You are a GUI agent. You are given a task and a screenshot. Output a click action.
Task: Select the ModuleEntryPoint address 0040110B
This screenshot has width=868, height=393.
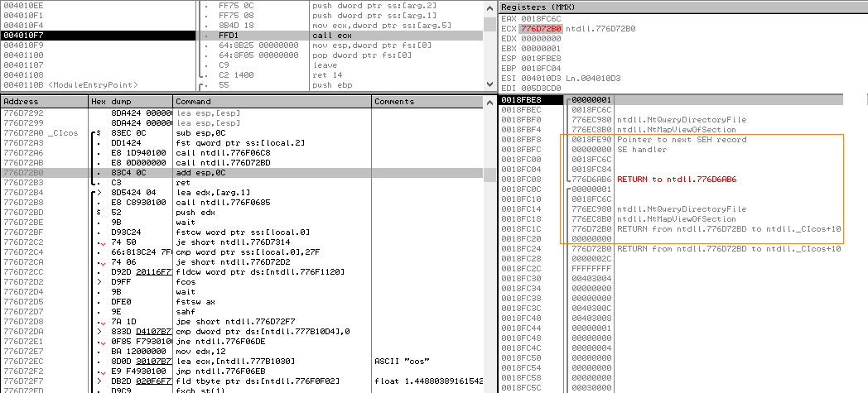tap(18, 85)
